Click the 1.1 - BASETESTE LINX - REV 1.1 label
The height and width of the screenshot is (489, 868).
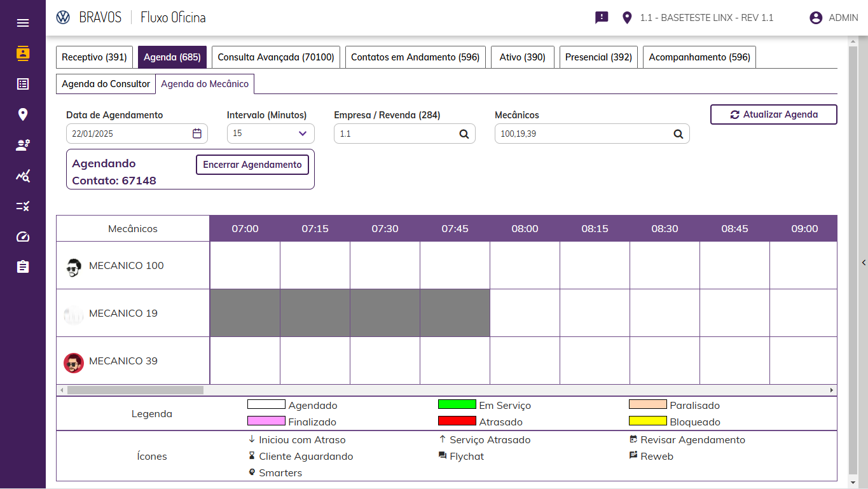coord(706,18)
